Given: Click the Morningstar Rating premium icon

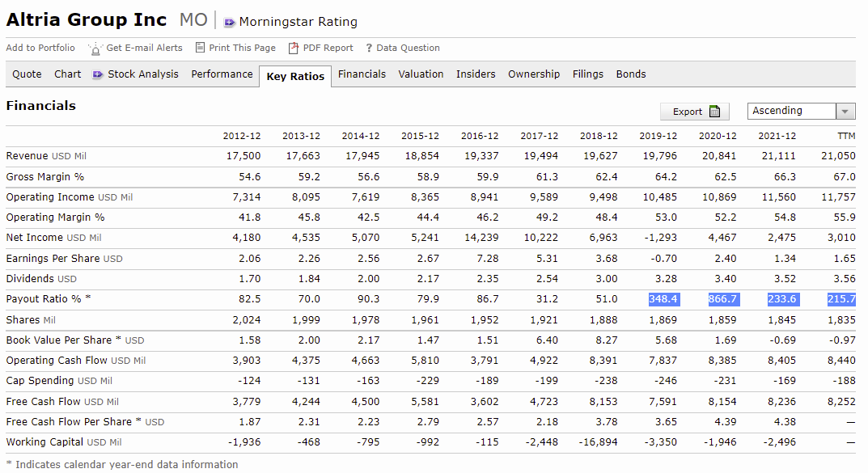Looking at the screenshot, I should pos(229,22).
